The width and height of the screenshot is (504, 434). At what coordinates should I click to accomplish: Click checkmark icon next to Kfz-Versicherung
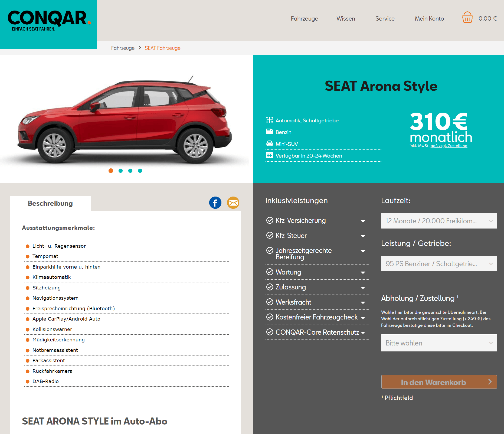point(270,220)
